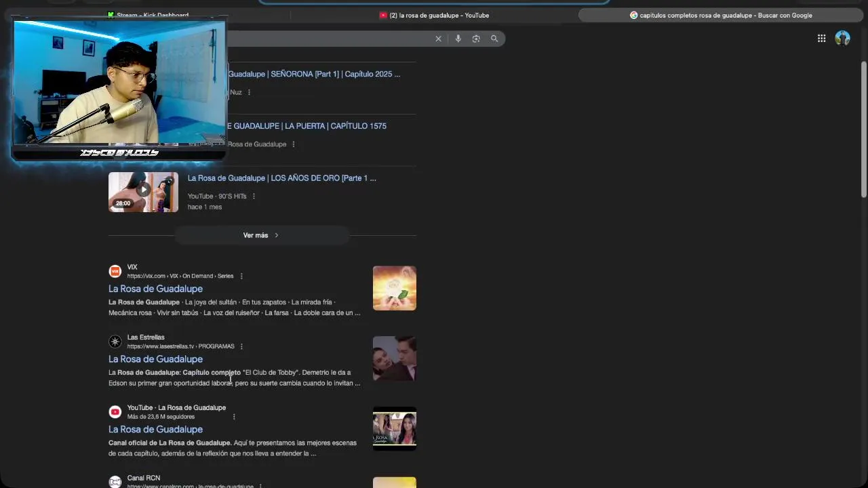Click the vix.com VIX On Demand Series breadcrumb

pyautogui.click(x=180, y=277)
